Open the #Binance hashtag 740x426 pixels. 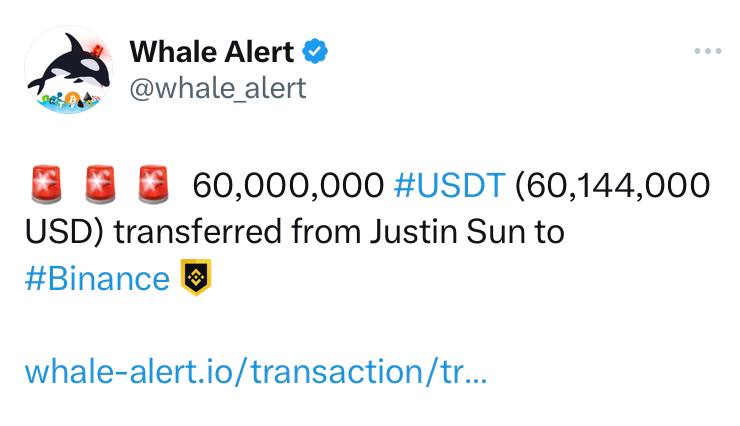point(97,278)
